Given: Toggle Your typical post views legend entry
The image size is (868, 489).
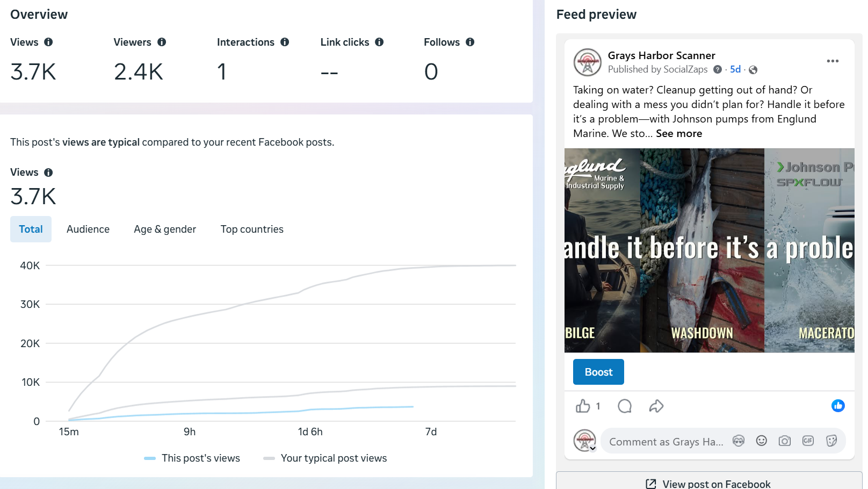Looking at the screenshot, I should [x=325, y=458].
